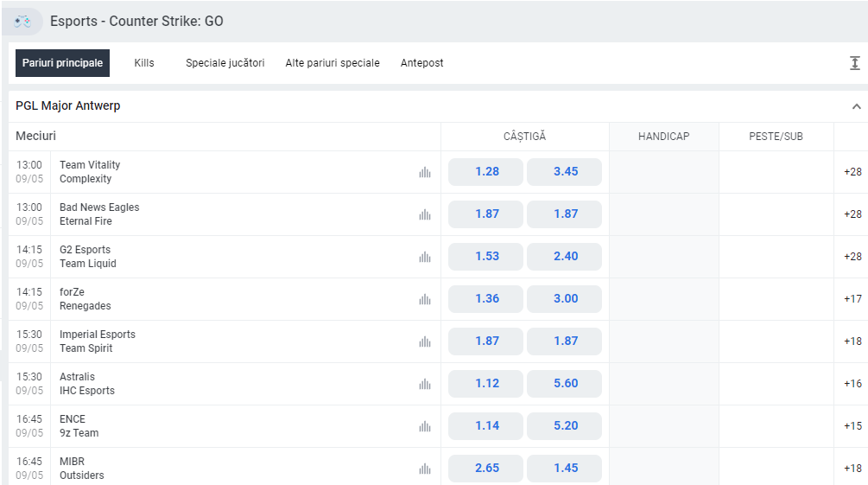The width and height of the screenshot is (868, 485).
Task: Click the HANDICAP column header
Action: click(x=663, y=137)
